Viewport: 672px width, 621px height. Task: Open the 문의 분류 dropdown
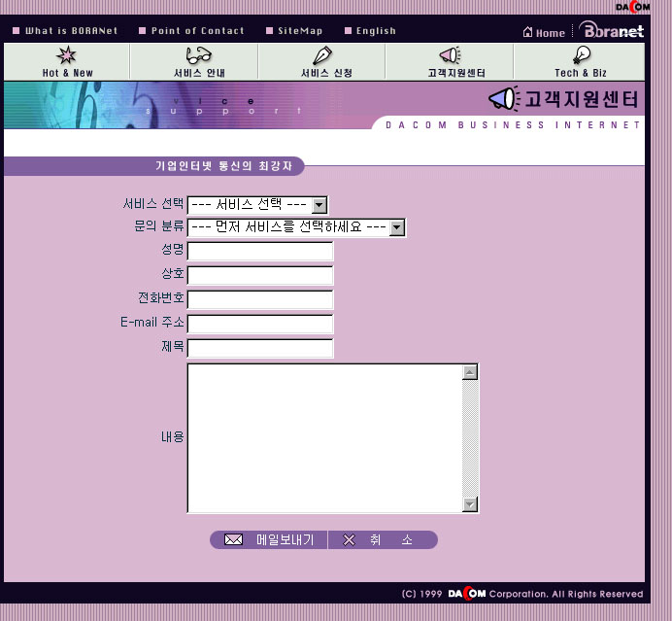(296, 227)
